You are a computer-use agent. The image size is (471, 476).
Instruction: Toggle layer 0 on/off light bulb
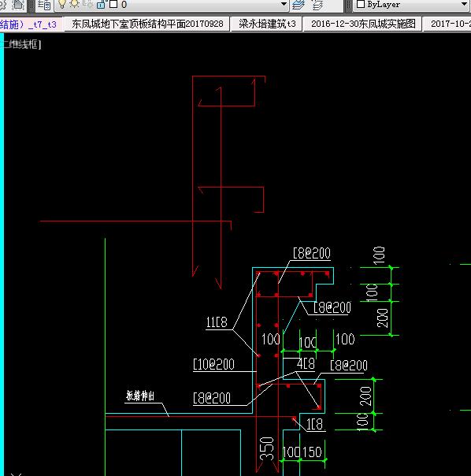click(62, 4)
